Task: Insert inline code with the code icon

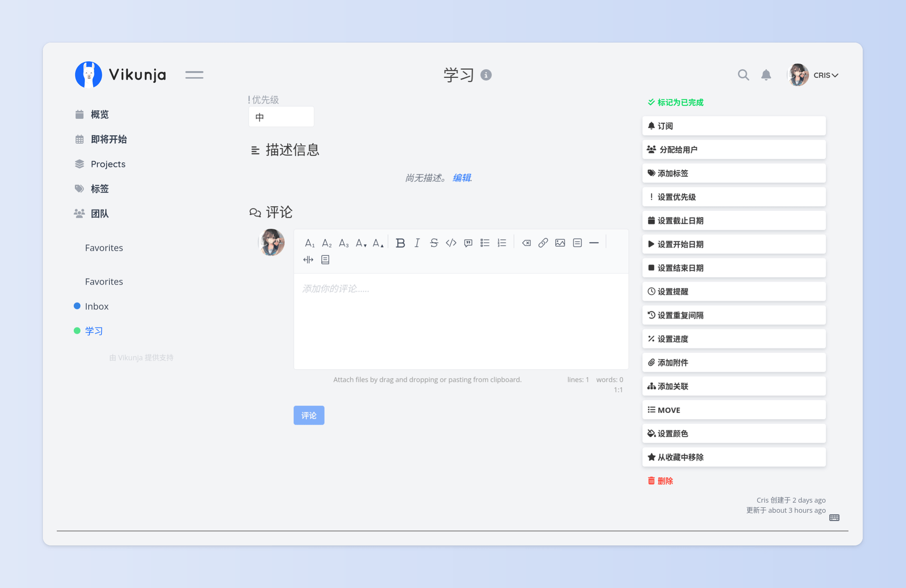Action: click(x=451, y=243)
